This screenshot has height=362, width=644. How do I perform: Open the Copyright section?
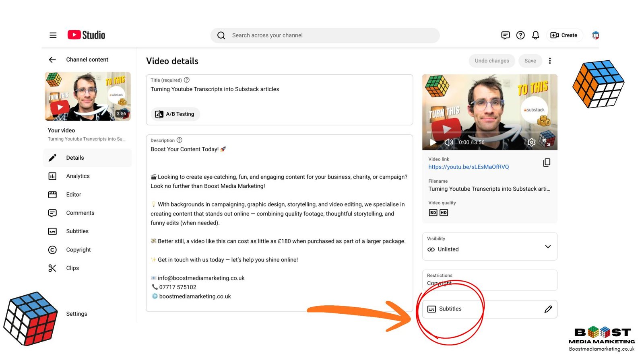click(78, 249)
